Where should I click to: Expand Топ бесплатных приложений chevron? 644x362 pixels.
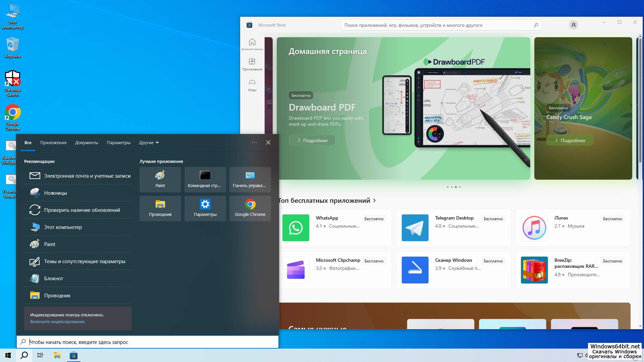point(375,200)
